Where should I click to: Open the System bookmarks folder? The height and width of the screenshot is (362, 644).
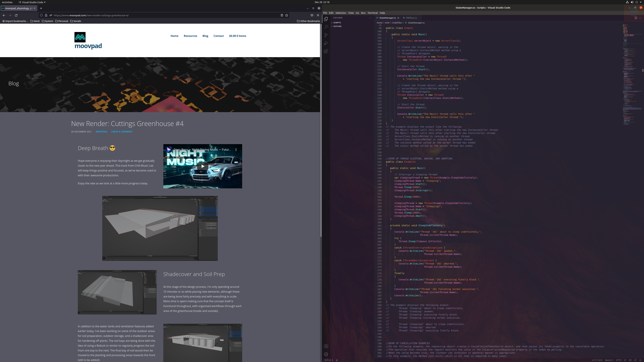47,21
